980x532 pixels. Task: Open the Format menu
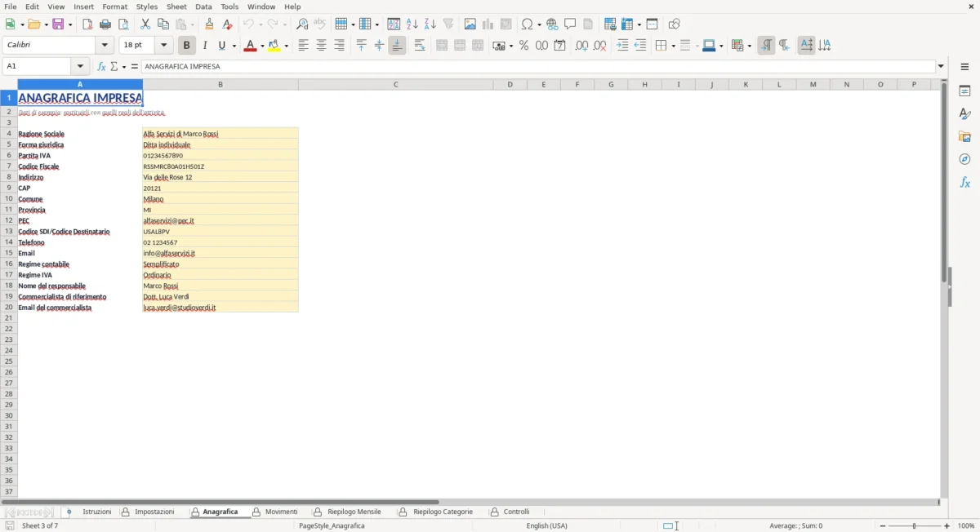(x=115, y=7)
